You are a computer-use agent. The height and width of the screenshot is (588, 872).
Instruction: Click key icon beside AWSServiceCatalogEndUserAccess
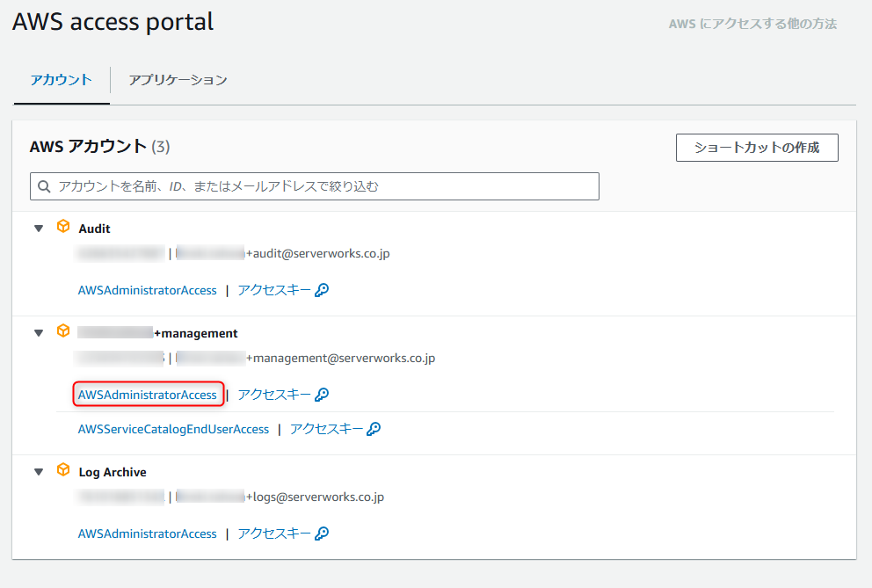[x=374, y=429]
